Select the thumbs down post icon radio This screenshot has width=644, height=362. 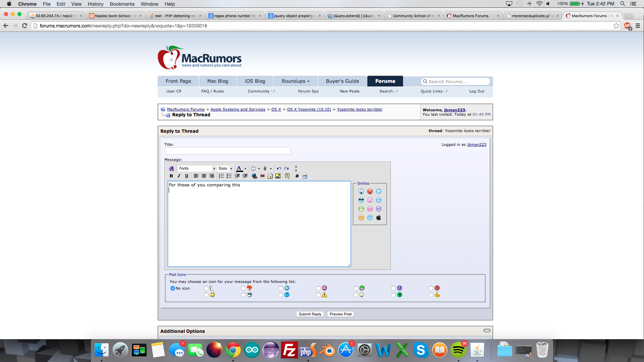(244, 288)
